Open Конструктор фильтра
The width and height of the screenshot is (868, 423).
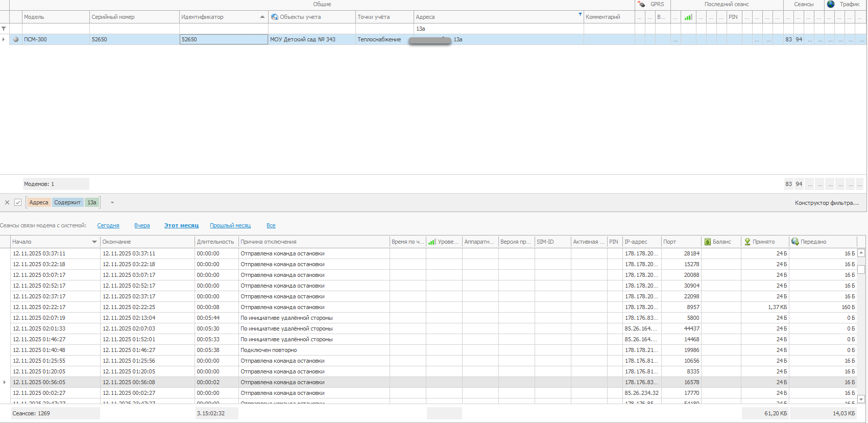coord(827,203)
